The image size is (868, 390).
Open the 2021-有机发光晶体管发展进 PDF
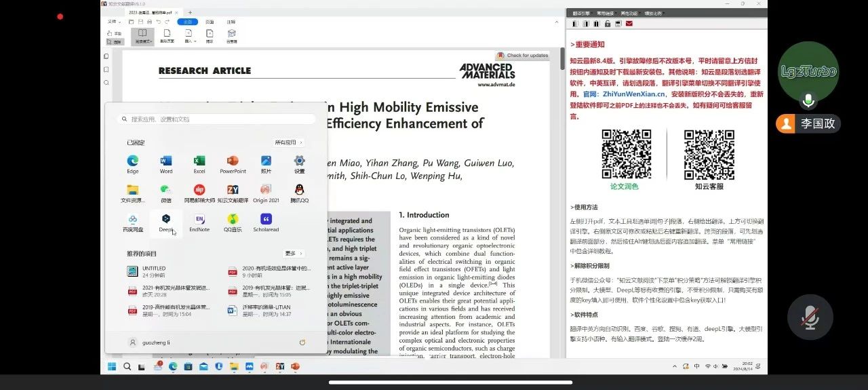coord(170,291)
